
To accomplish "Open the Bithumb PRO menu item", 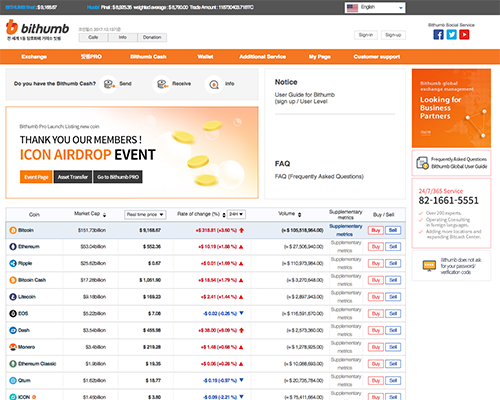I will point(91,57).
